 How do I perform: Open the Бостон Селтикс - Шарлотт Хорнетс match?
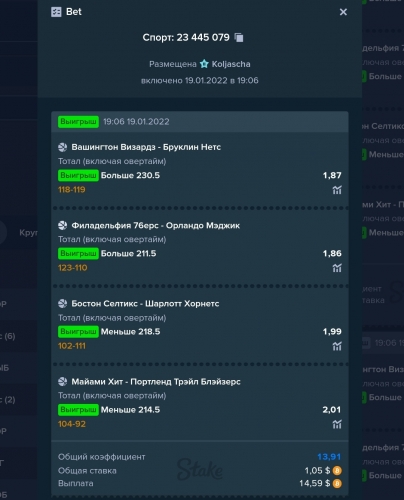tap(145, 304)
